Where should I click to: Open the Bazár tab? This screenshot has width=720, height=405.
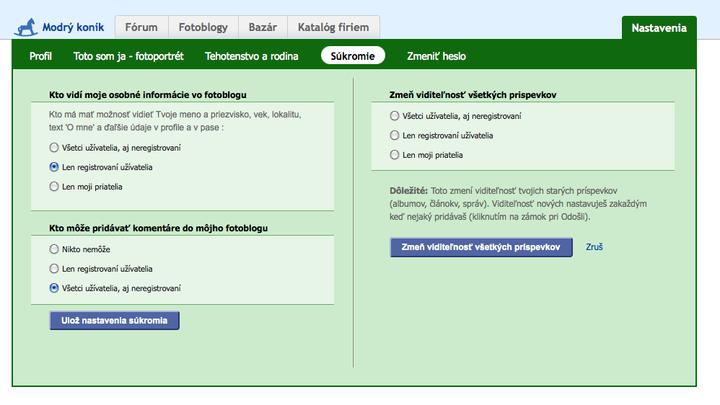point(261,28)
